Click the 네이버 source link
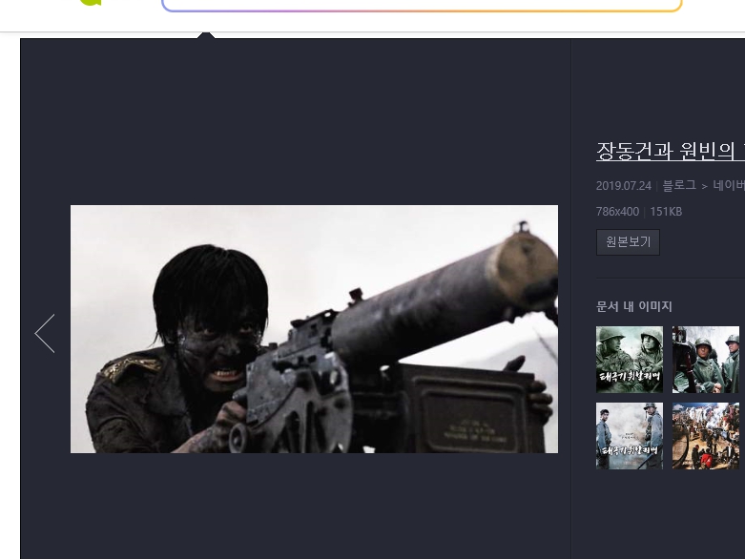Image resolution: width=745 pixels, height=560 pixels. click(729, 185)
